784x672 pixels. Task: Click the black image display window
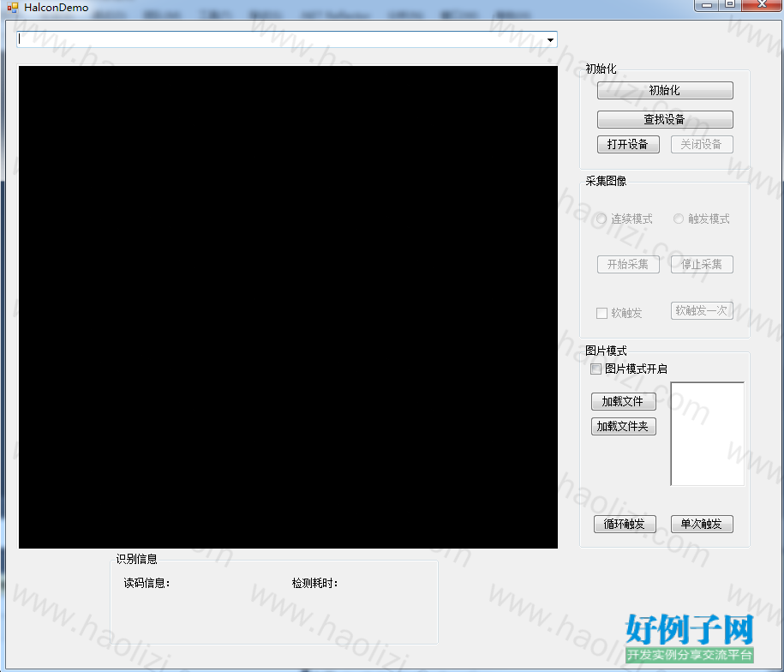click(x=288, y=307)
